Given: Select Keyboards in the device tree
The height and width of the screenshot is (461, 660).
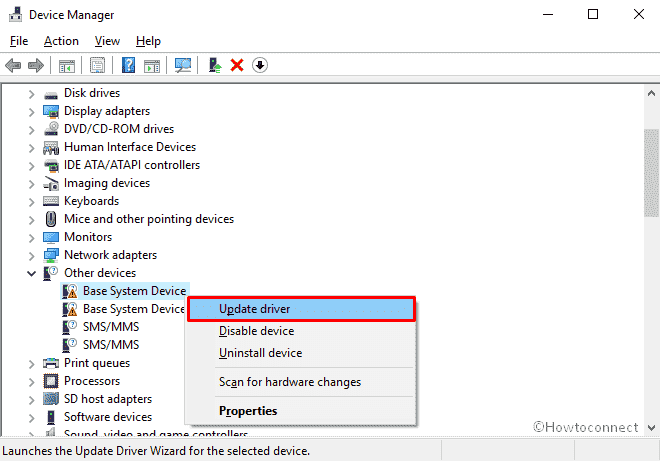Looking at the screenshot, I should click(91, 201).
